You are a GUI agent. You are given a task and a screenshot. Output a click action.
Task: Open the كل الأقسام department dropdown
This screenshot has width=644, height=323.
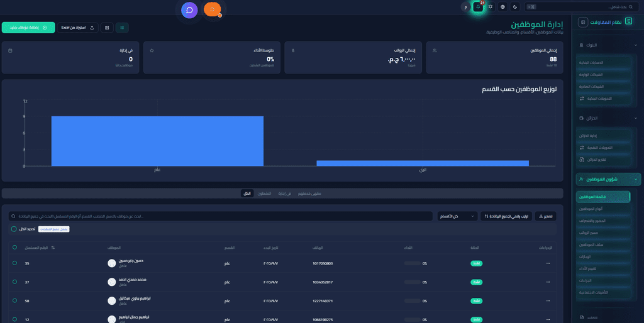pos(457,216)
